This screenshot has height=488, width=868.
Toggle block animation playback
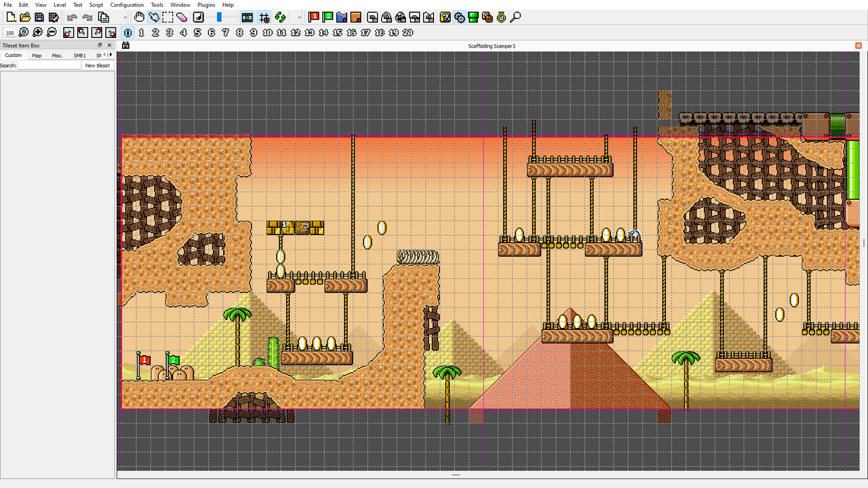pos(247,18)
